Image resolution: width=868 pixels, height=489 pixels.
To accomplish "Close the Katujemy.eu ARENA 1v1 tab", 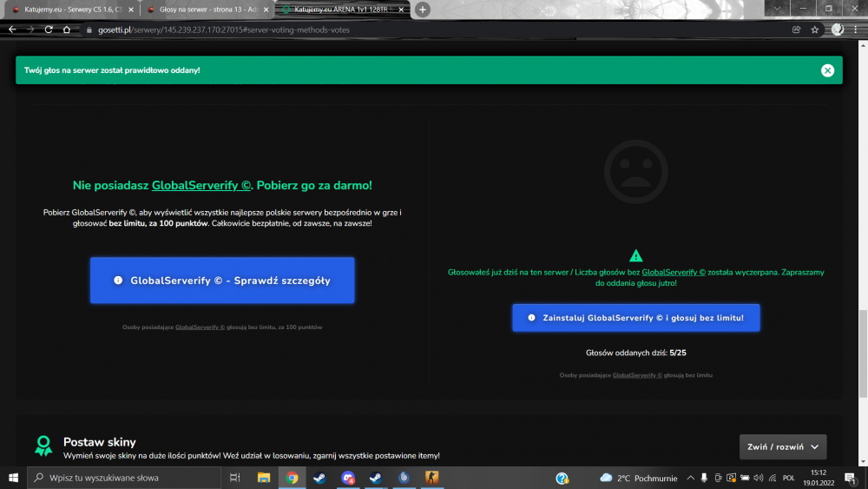I will pyautogui.click(x=401, y=10).
